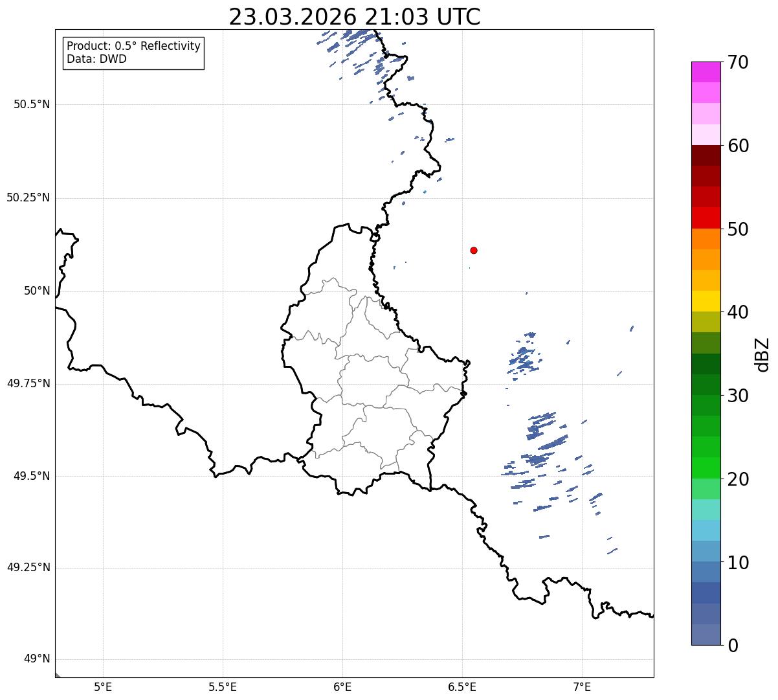This screenshot has width=778, height=700.
Task: Click the orange swatch just above 50
Action: (x=706, y=239)
